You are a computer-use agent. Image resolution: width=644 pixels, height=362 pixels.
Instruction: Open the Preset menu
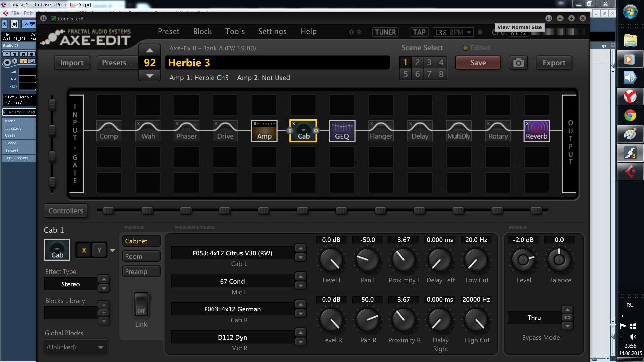point(169,32)
